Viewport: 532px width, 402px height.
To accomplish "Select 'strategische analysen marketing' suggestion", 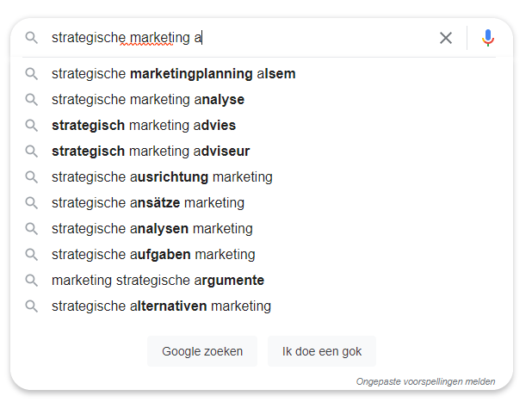I will pyautogui.click(x=152, y=229).
